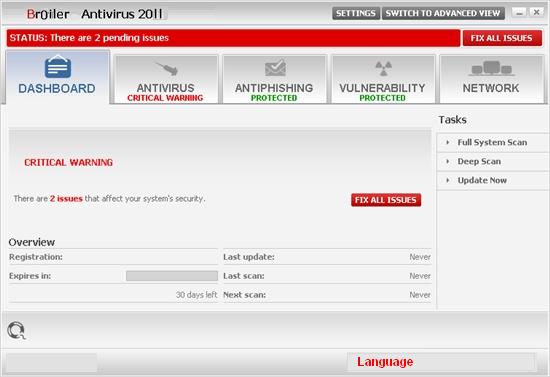Image resolution: width=550 pixels, height=377 pixels.
Task: Open the Network computers icon
Action: (x=492, y=68)
